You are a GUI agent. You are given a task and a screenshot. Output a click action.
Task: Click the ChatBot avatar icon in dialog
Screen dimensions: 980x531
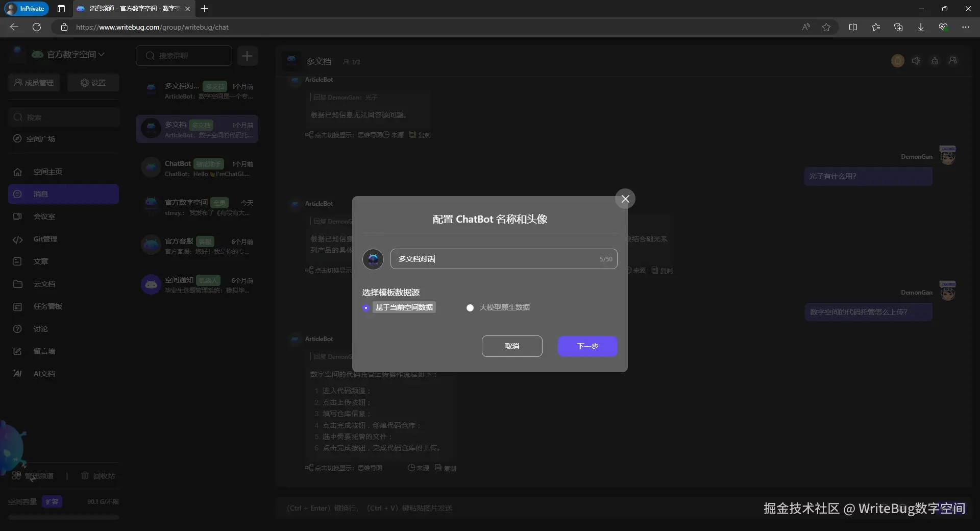tap(373, 259)
